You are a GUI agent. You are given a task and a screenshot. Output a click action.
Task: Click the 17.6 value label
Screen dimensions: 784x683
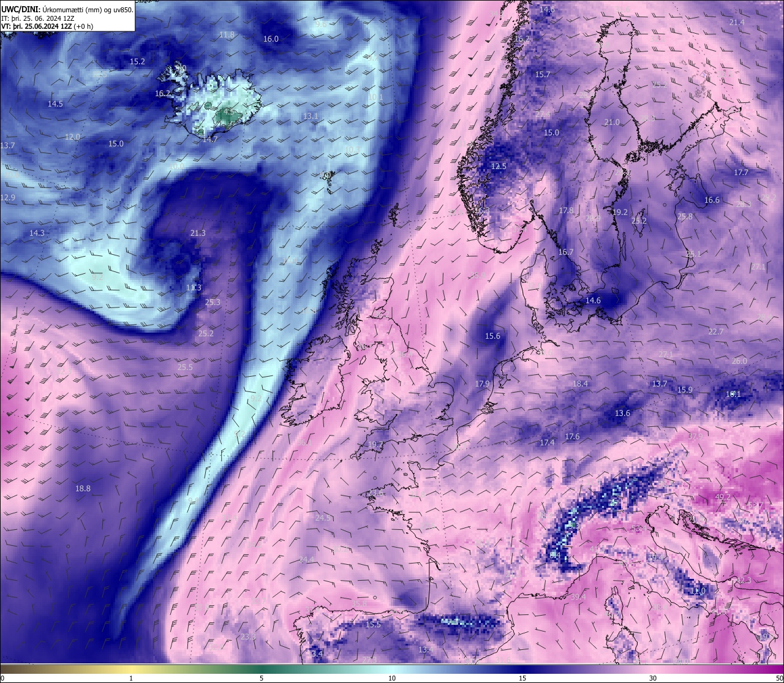pos(572,436)
